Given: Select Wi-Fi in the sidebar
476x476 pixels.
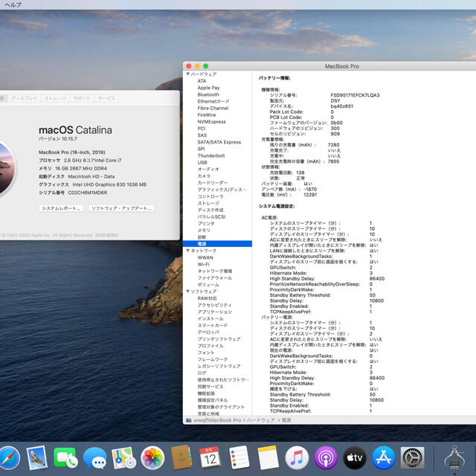Looking at the screenshot, I should (x=203, y=264).
